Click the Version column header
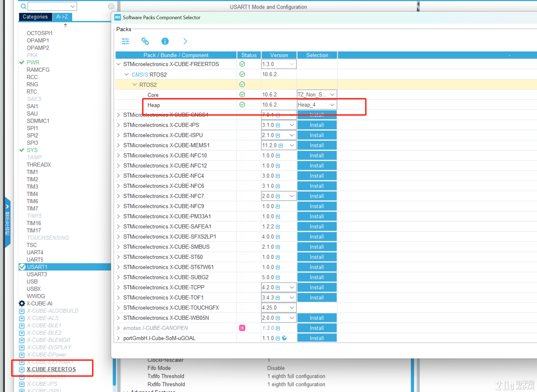This screenshot has height=392, width=537. (x=279, y=55)
